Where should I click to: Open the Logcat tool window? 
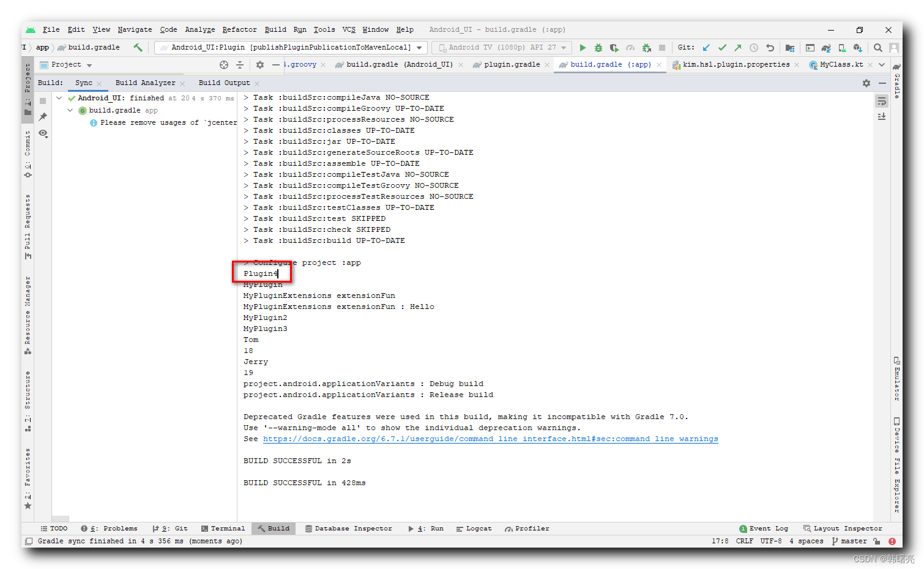[474, 529]
